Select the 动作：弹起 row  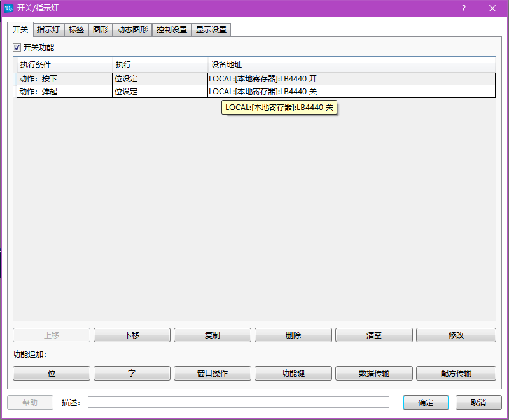coord(256,92)
